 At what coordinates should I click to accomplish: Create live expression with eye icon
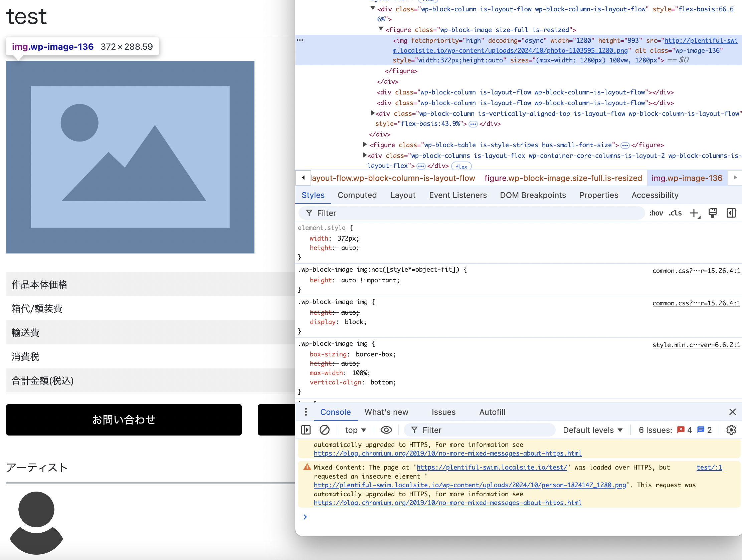[x=386, y=430]
